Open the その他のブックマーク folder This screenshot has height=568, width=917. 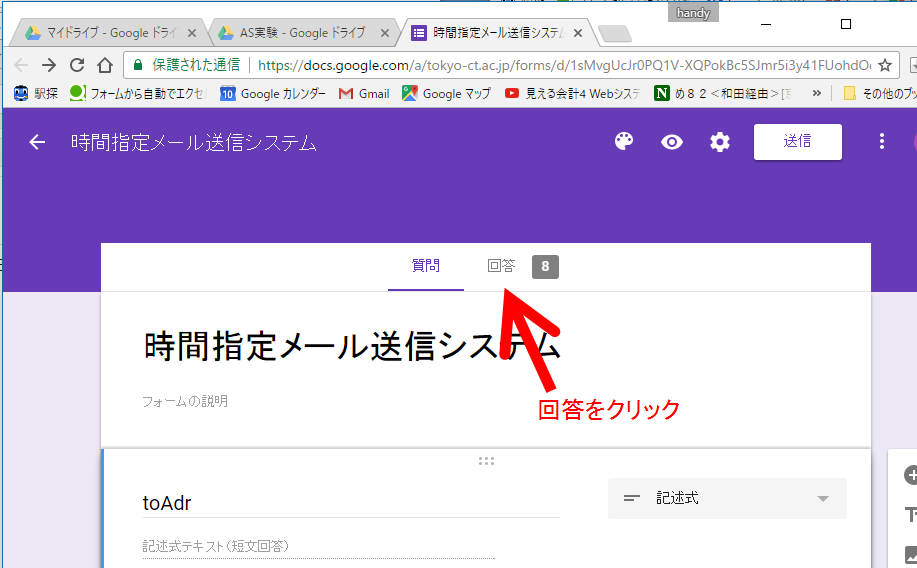[880, 94]
